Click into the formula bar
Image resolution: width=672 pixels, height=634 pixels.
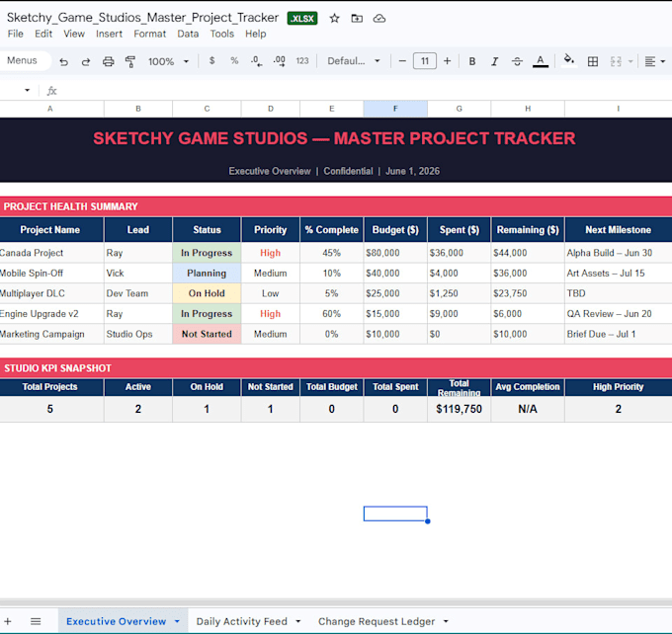click(x=365, y=91)
